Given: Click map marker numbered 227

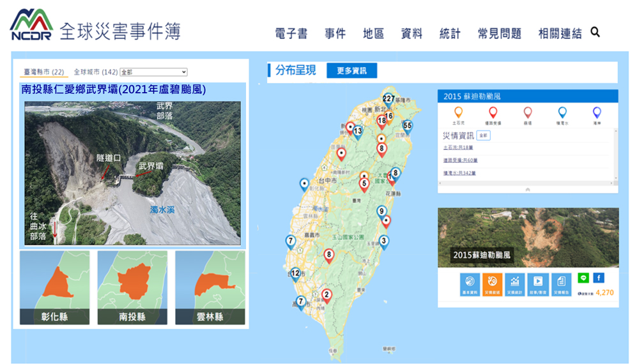Looking at the screenshot, I should (x=388, y=100).
